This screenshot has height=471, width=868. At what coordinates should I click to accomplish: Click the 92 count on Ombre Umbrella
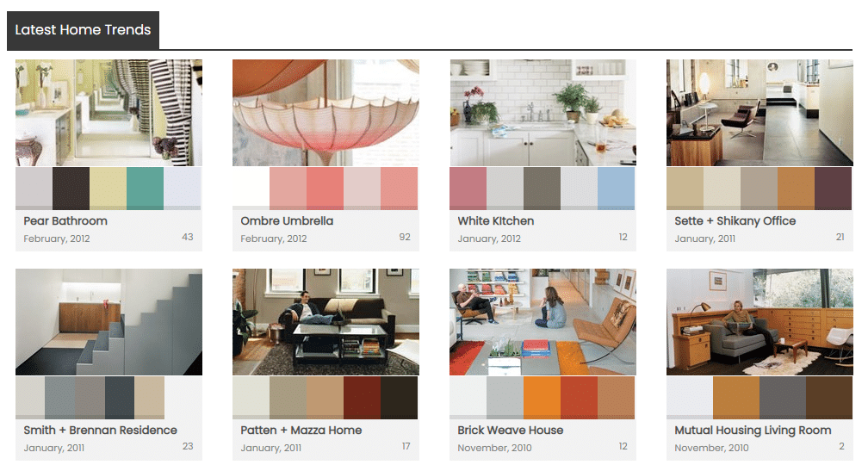[x=405, y=237]
